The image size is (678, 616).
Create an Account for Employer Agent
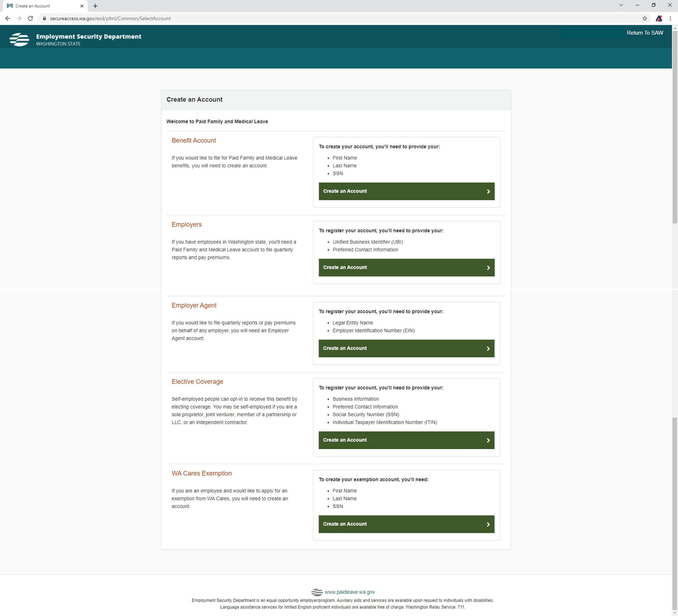pyautogui.click(x=406, y=348)
